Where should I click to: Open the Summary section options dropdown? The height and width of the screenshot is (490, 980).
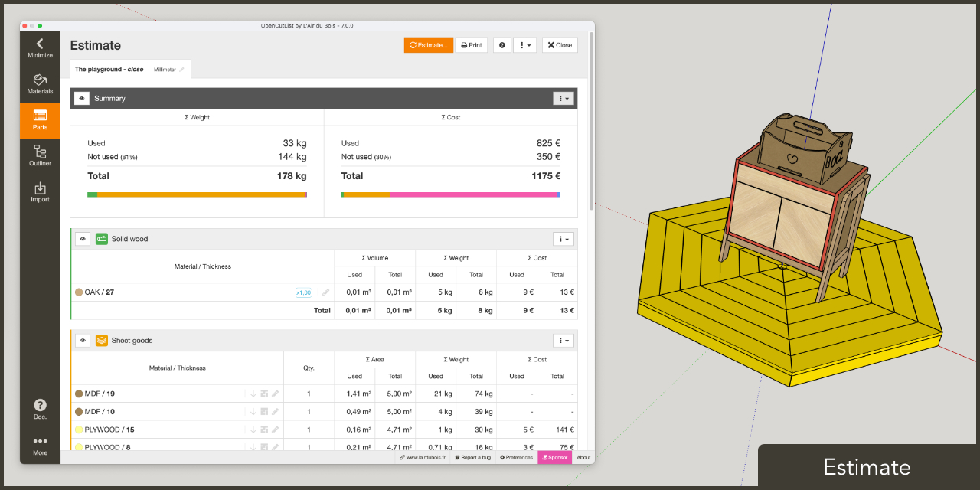563,98
